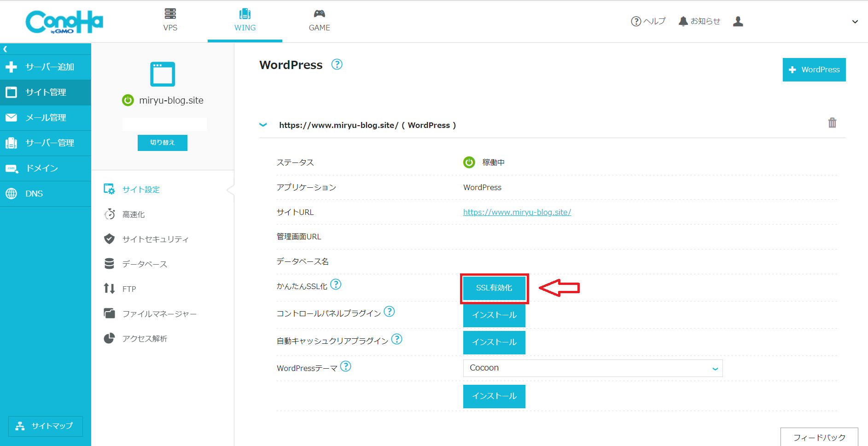
Task: Click the データベース名 label
Action: tap(303, 261)
